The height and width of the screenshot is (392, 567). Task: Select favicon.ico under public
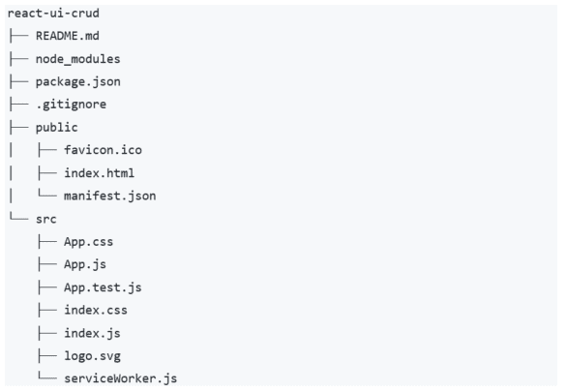click(103, 150)
